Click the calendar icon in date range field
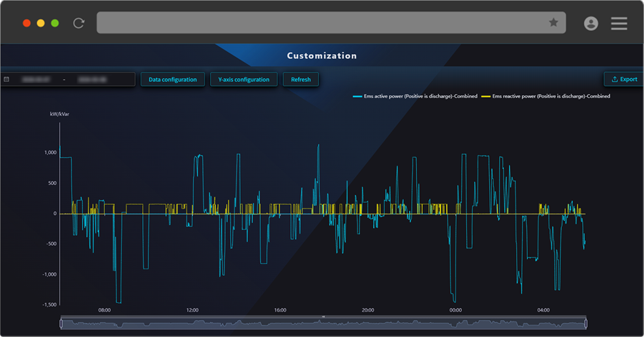The image size is (644, 337). click(x=7, y=80)
